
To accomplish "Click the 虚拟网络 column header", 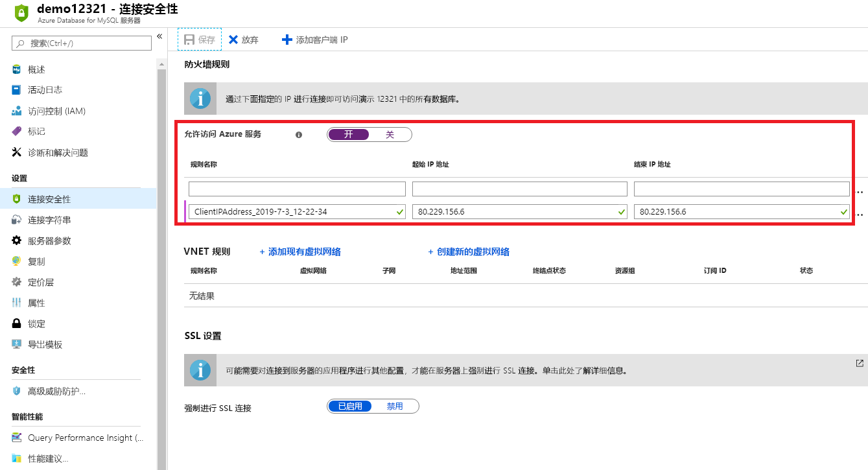I will point(312,270).
